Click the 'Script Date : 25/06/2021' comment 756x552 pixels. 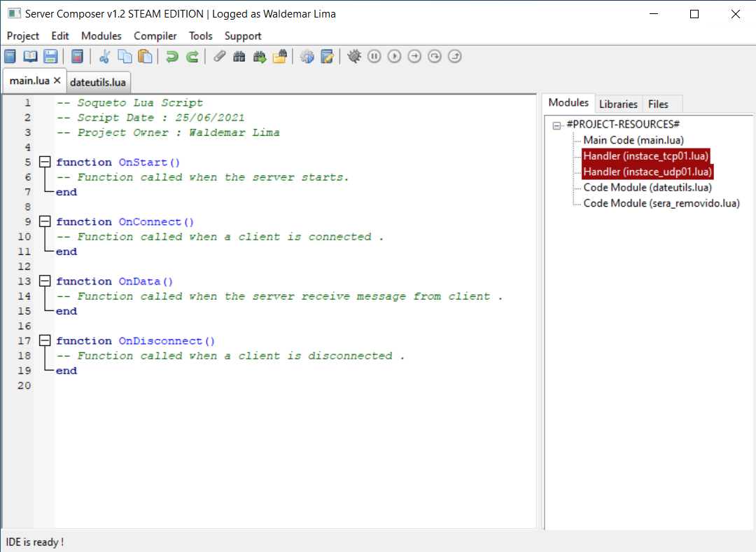click(150, 118)
